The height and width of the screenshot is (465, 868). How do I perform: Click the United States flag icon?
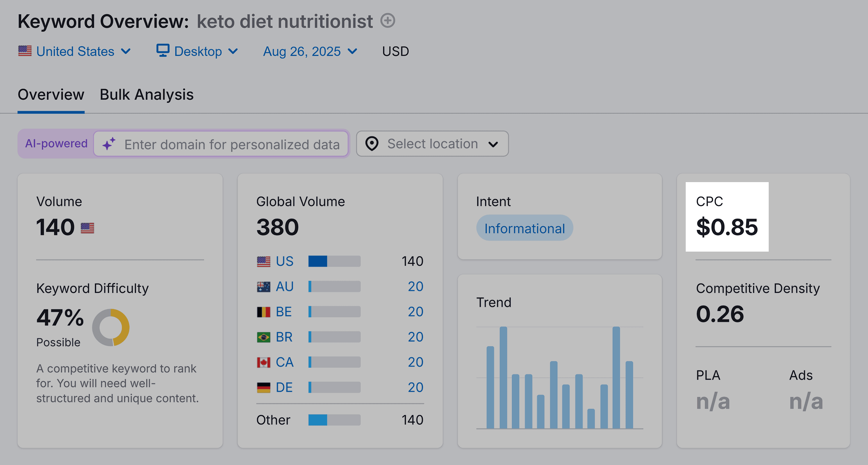coord(25,51)
